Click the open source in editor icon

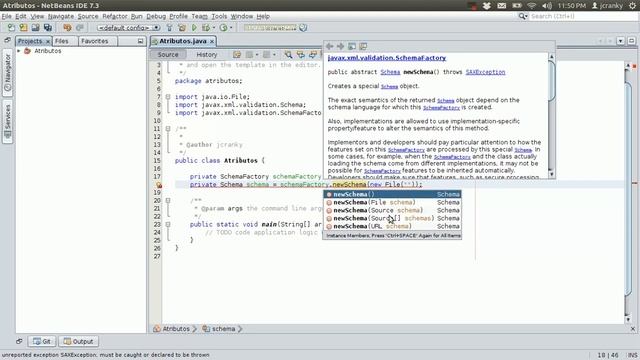coord(363,46)
